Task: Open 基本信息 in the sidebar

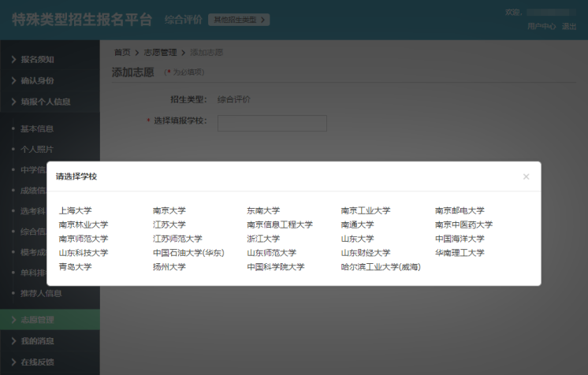Action: (36, 128)
